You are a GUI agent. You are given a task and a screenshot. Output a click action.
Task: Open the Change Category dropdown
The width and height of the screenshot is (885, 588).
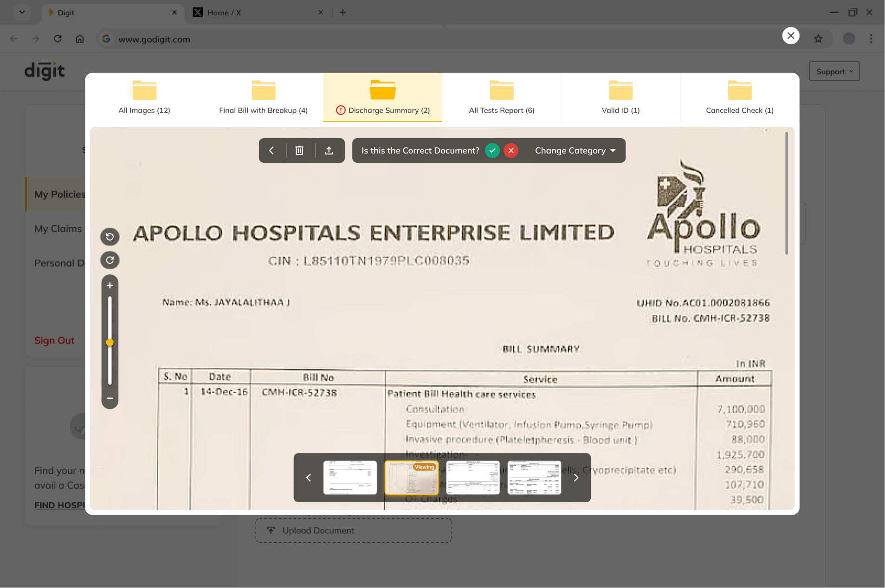[575, 151]
